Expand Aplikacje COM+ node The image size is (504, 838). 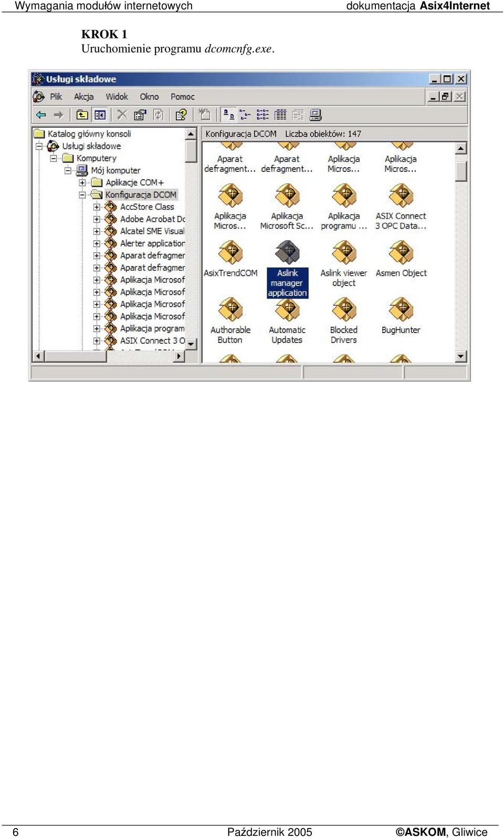click(x=82, y=182)
